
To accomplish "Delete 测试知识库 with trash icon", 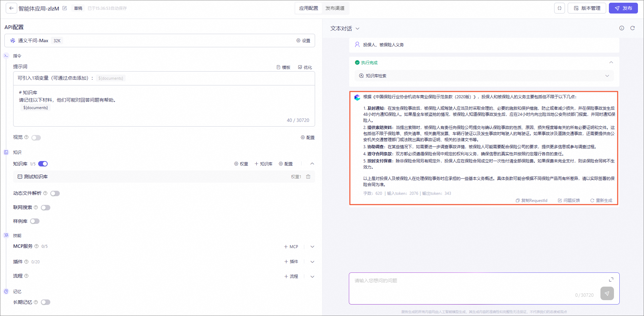I will (308, 177).
